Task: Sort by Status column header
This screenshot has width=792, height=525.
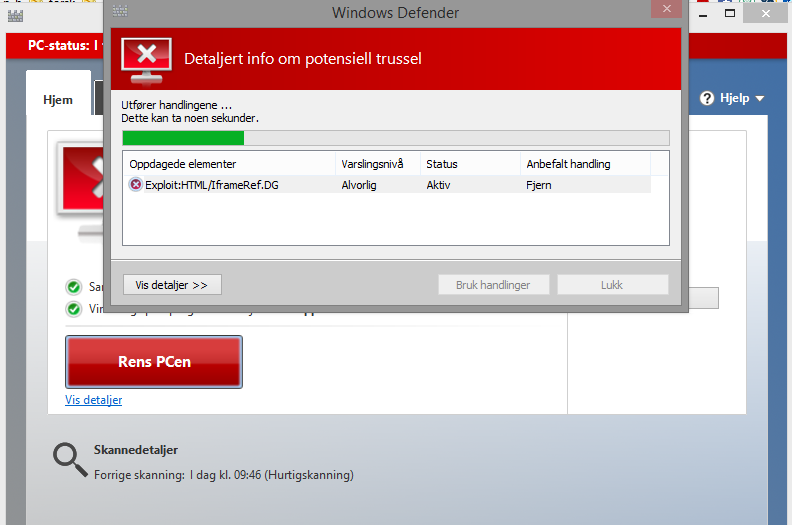Action: tap(470, 164)
